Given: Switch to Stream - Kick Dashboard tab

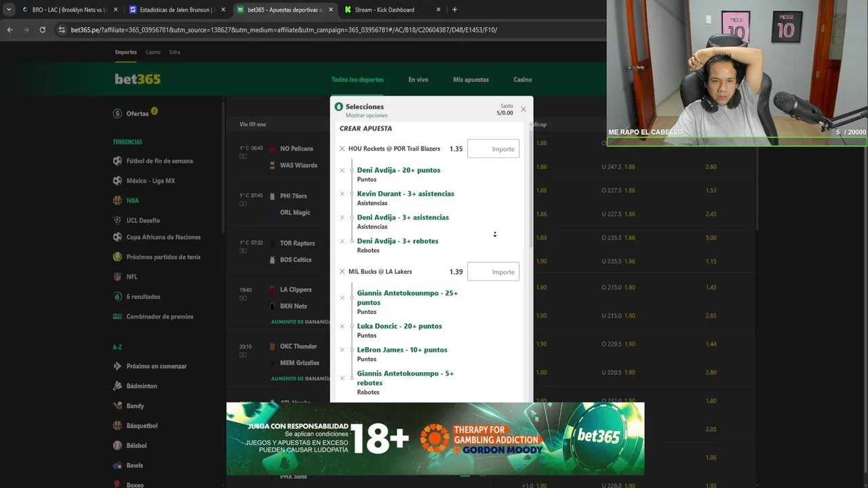Looking at the screenshot, I should [x=392, y=9].
